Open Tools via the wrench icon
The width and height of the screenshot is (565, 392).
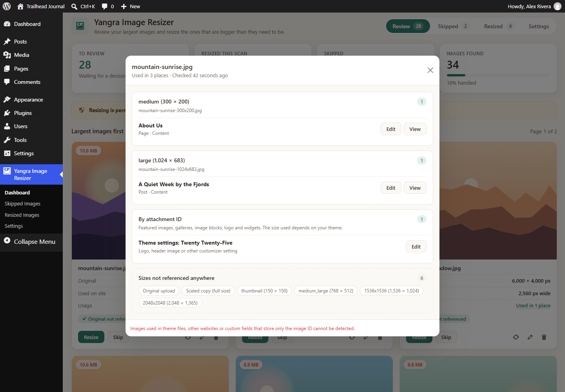point(7,140)
